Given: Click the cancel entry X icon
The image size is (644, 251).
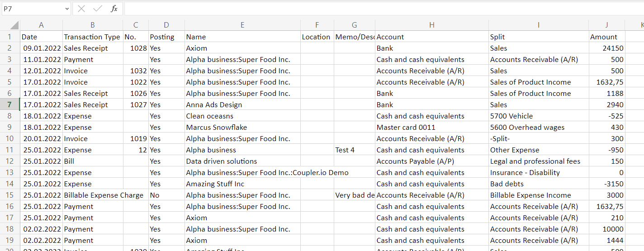Looking at the screenshot, I should point(81,9).
